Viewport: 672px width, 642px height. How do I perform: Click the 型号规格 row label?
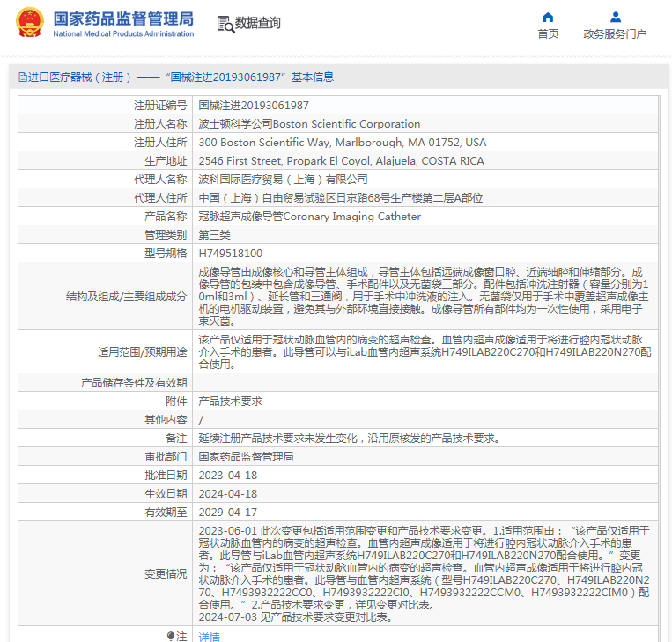pos(166,254)
